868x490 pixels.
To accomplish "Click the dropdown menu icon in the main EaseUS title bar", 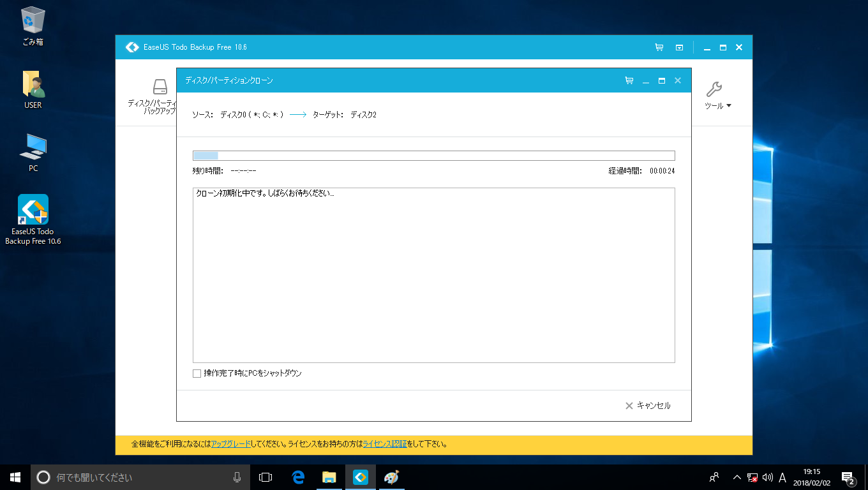I will pyautogui.click(x=680, y=47).
